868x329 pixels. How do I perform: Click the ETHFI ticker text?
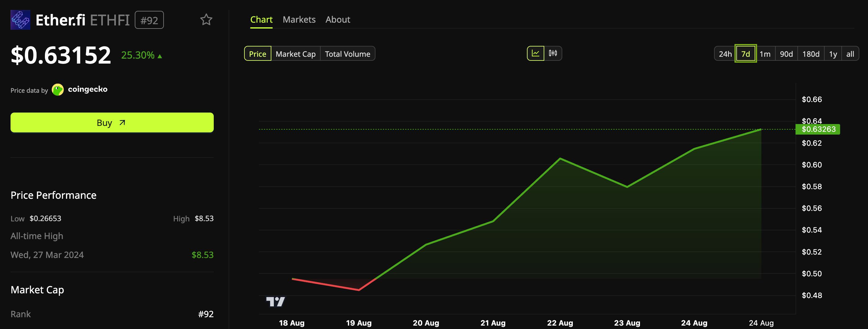[110, 20]
